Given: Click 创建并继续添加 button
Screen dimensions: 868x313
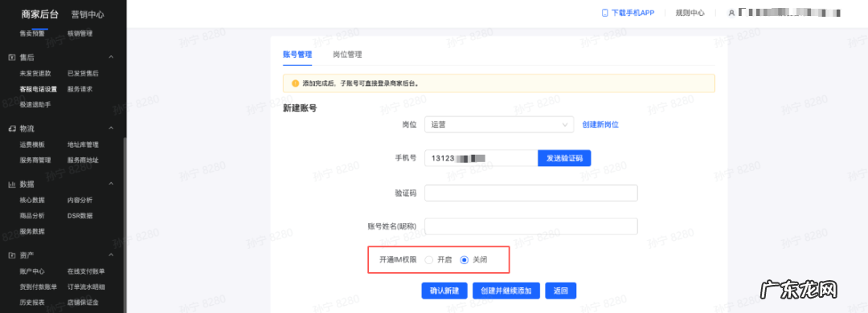Looking at the screenshot, I should click(x=506, y=291).
